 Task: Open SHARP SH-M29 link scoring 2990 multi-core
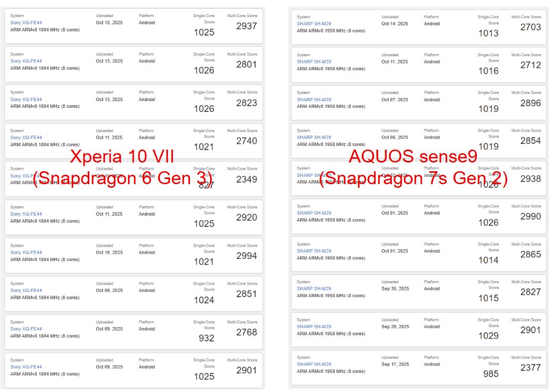coord(314,213)
